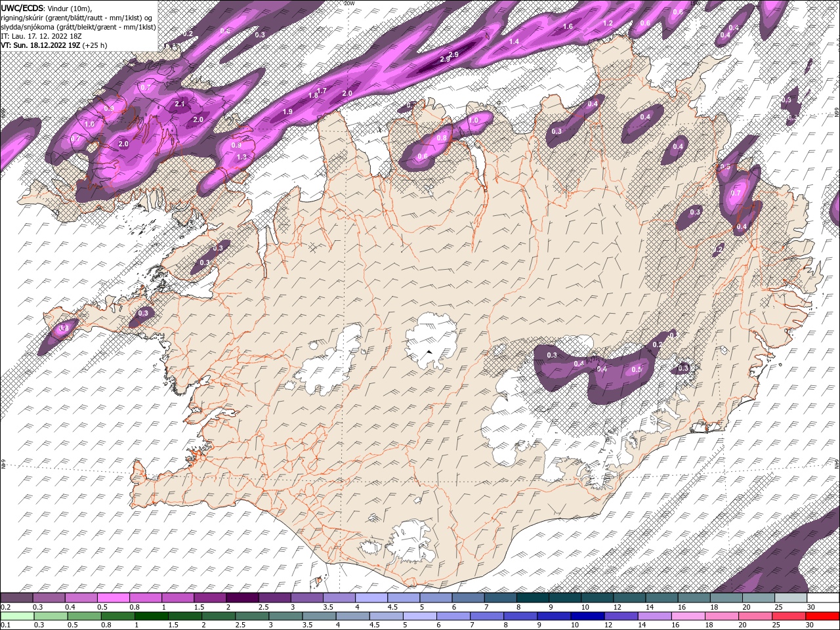Click the "rigning/skúrir" description line
The width and height of the screenshot is (840, 630).
tap(77, 18)
